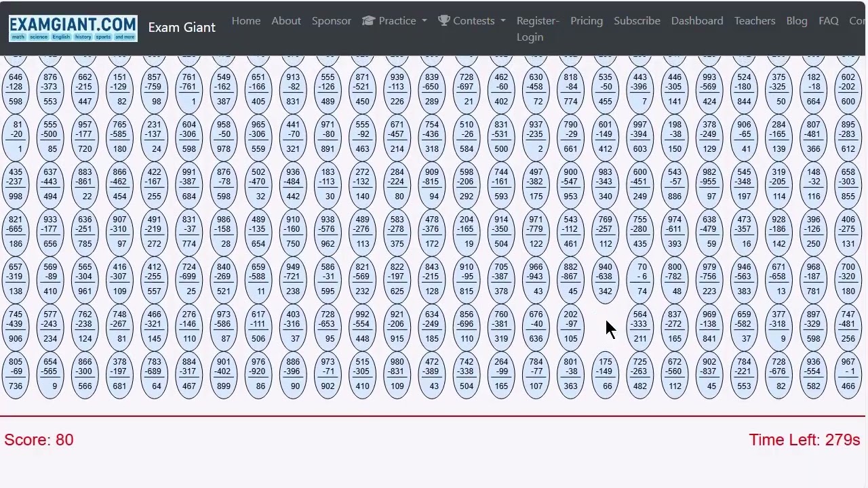Click the Exam Giant brand title
868x488 pixels.
point(182,27)
